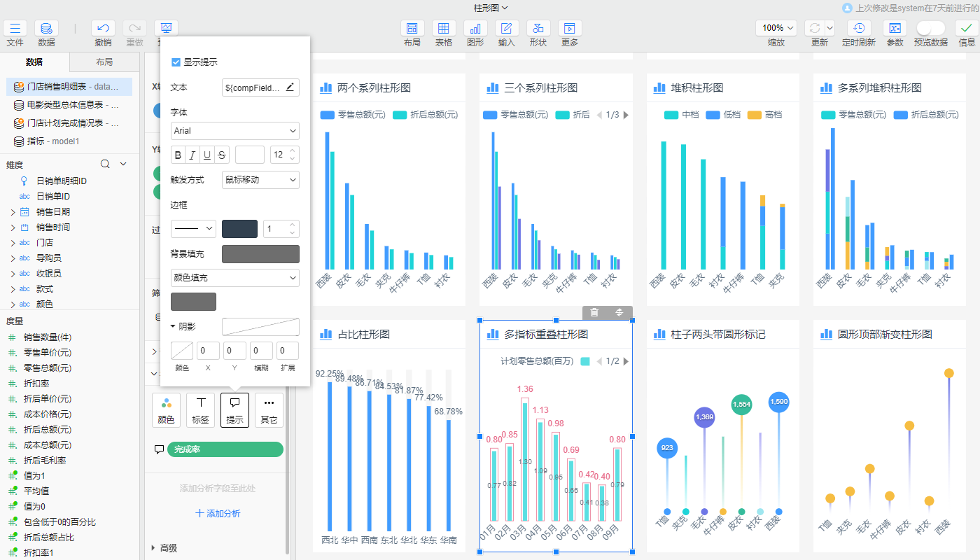Viewport: 980px width, 560px height.
Task: Expand the 销售日期 dimension node
Action: click(x=13, y=212)
